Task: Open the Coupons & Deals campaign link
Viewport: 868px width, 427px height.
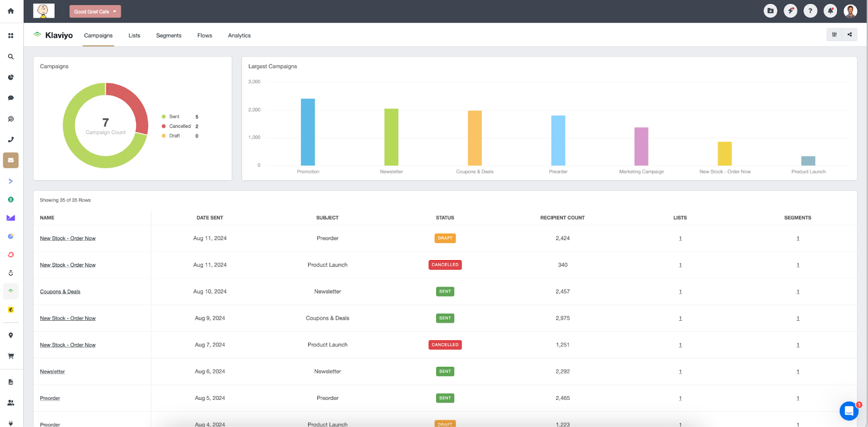Action: [60, 292]
